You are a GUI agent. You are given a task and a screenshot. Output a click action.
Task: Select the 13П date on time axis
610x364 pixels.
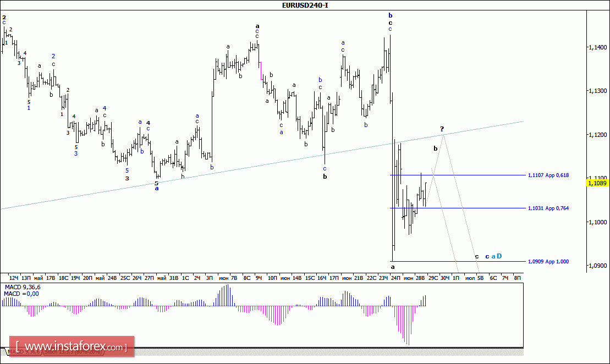pos(26,278)
